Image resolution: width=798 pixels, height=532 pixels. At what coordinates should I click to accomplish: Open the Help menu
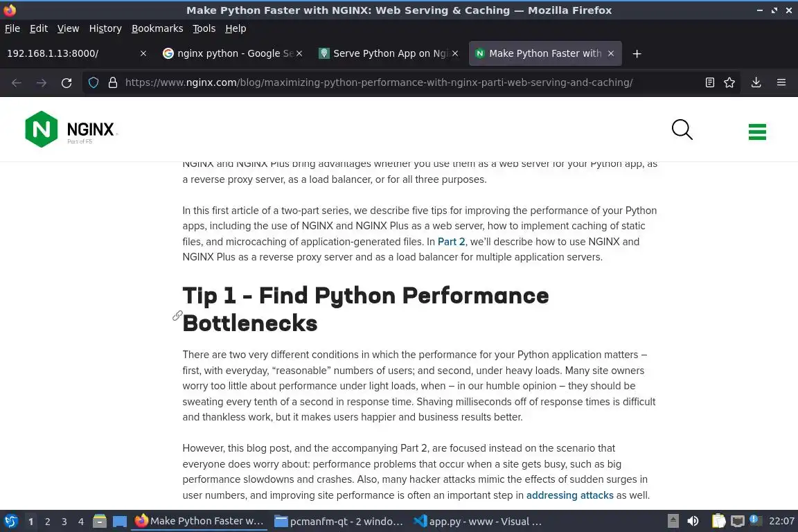point(236,28)
